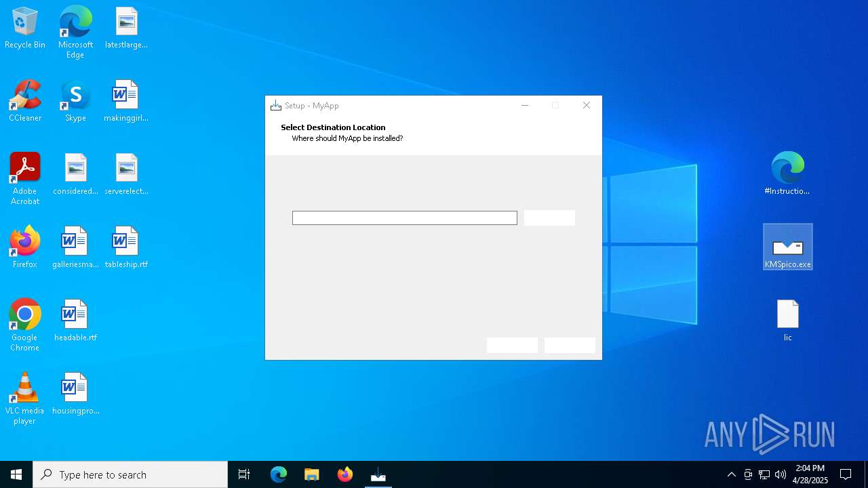Select the headable.rtf document icon
Image resolution: width=868 pixels, height=488 pixels.
click(75, 321)
